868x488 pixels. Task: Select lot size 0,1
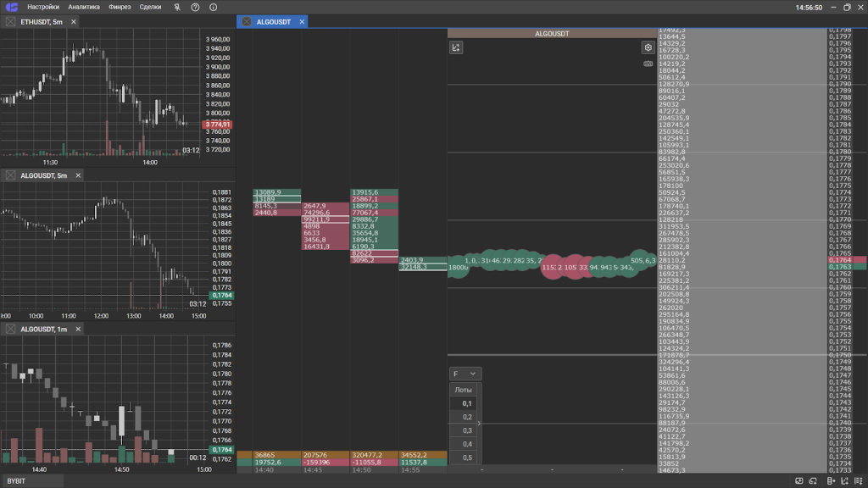pos(466,404)
